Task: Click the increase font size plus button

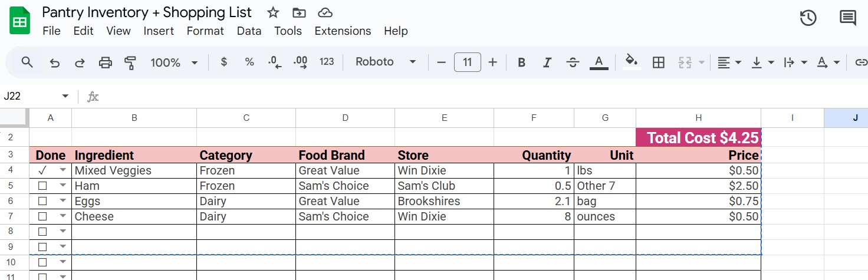Action: pyautogui.click(x=493, y=62)
